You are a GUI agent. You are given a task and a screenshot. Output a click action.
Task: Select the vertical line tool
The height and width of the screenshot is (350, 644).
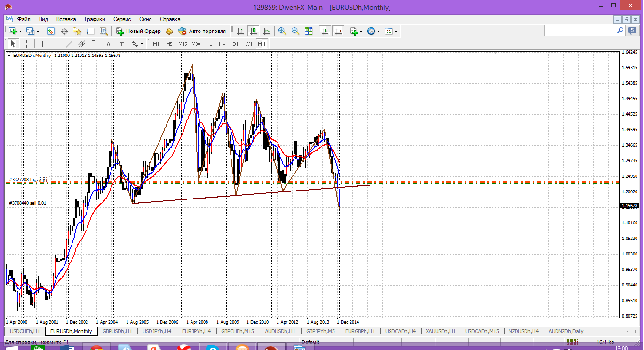(43, 44)
